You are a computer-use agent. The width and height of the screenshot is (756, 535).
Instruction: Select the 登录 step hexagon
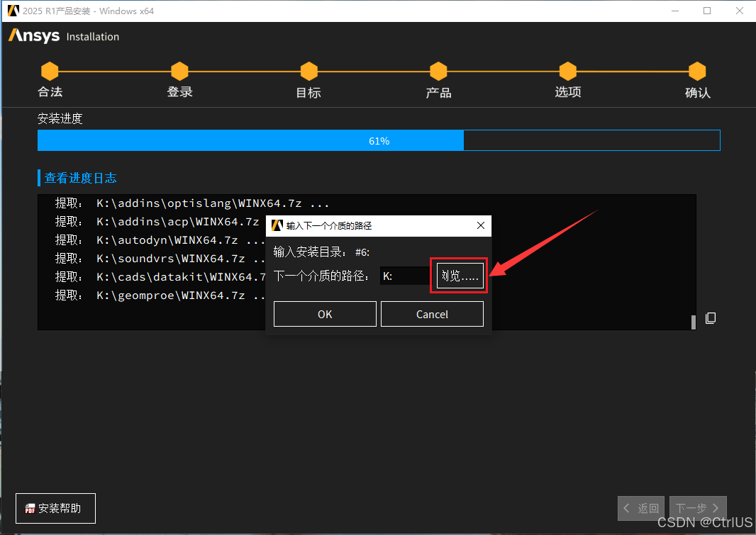(x=179, y=72)
